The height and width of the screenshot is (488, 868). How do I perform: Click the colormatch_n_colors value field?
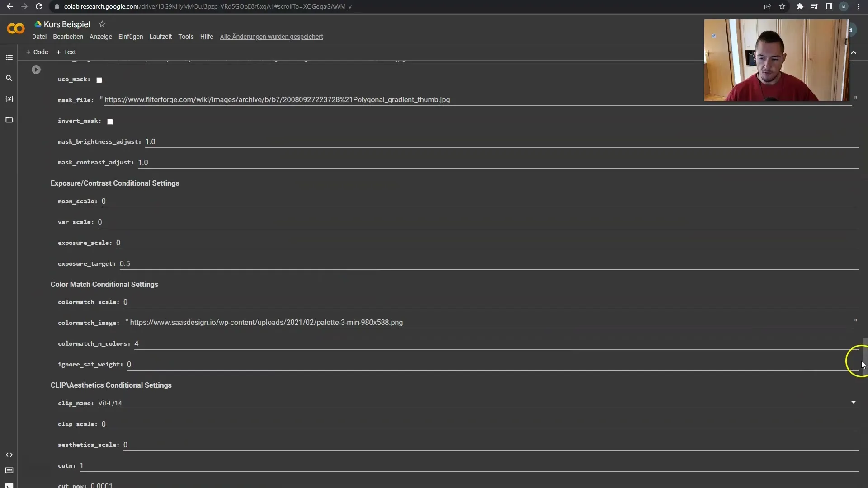point(496,343)
